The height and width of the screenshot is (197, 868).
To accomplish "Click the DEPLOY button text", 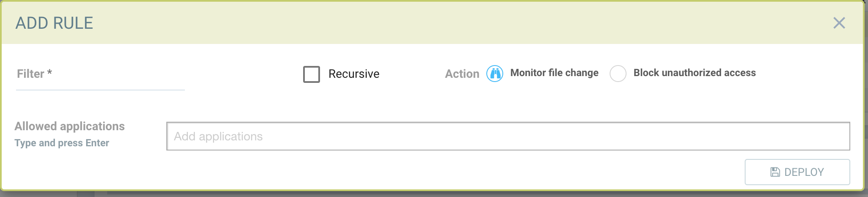I will pyautogui.click(x=804, y=172).
